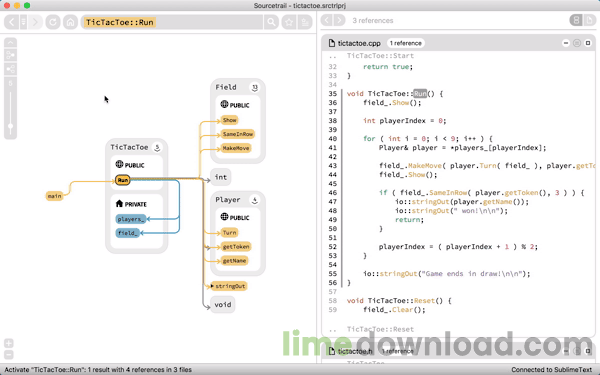Click the '3 references' counter text
Viewport: 600px width, 375px height.
click(x=373, y=21)
